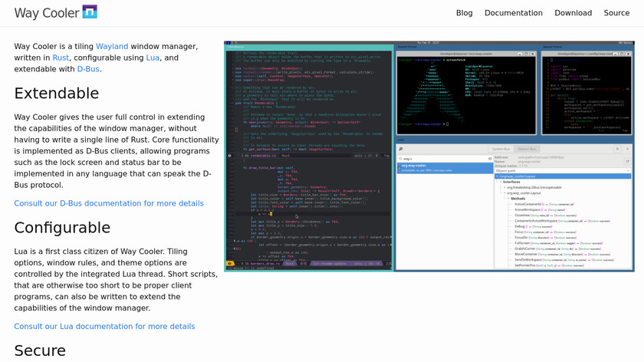Image resolution: width=644 pixels, height=362 pixels.
Task: Click the bus name search field
Action: pyautogui.click(x=444, y=159)
